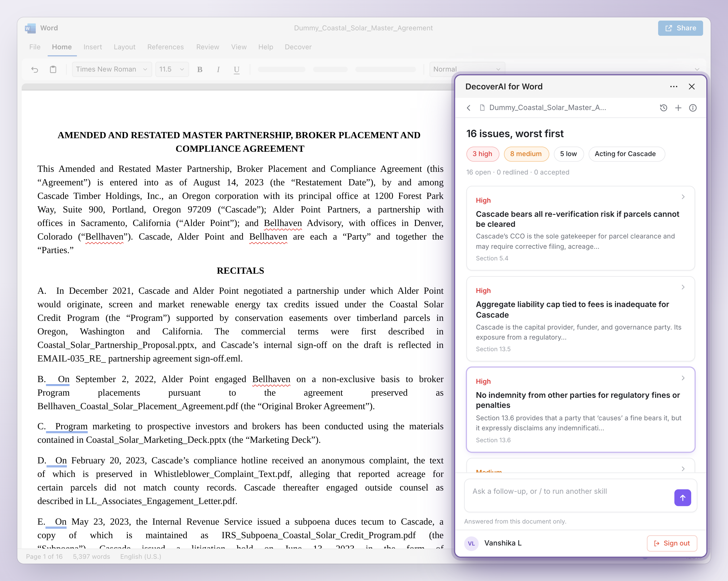This screenshot has width=728, height=581.
Task: Click the undo arrow icon
Action: tap(35, 69)
